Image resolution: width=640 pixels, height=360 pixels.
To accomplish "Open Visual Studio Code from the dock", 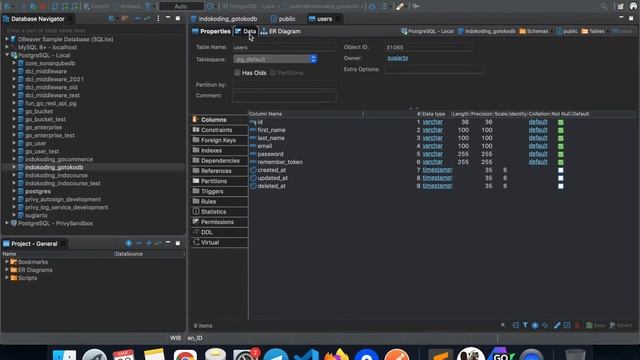I will click(307, 354).
